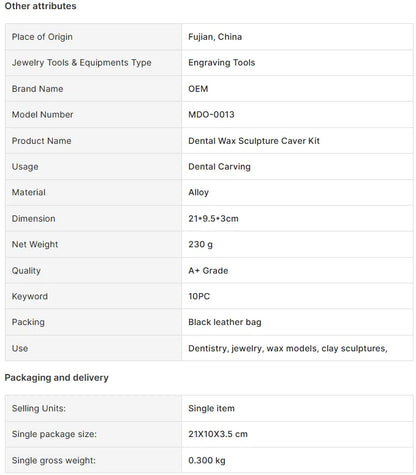Image resolution: width=416 pixels, height=475 pixels.
Task: Click the 'Dental Carving' usage value
Action: click(x=219, y=167)
